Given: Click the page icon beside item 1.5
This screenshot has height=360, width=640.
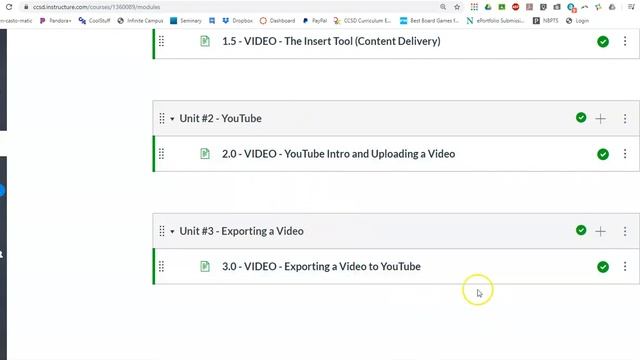Looking at the screenshot, I should [205, 41].
